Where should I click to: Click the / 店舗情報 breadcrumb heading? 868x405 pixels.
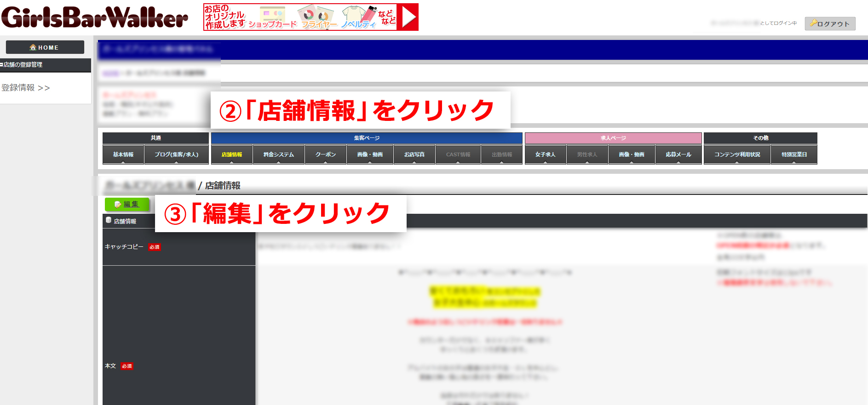[219, 186]
